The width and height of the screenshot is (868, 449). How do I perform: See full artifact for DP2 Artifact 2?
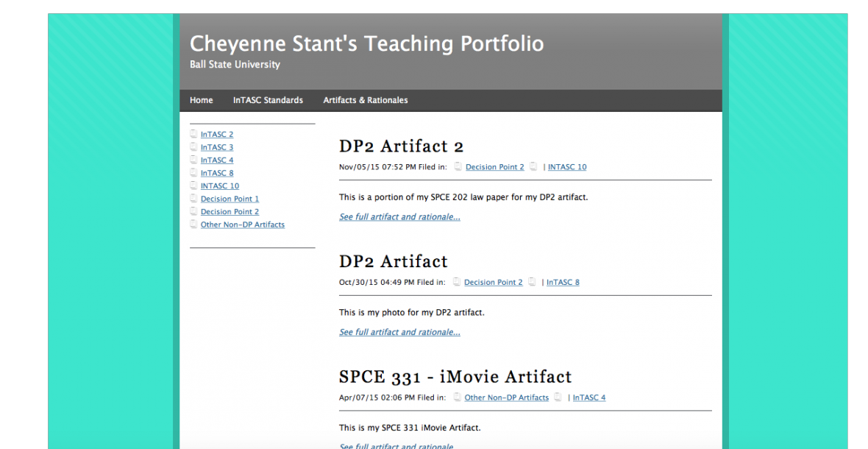[399, 217]
